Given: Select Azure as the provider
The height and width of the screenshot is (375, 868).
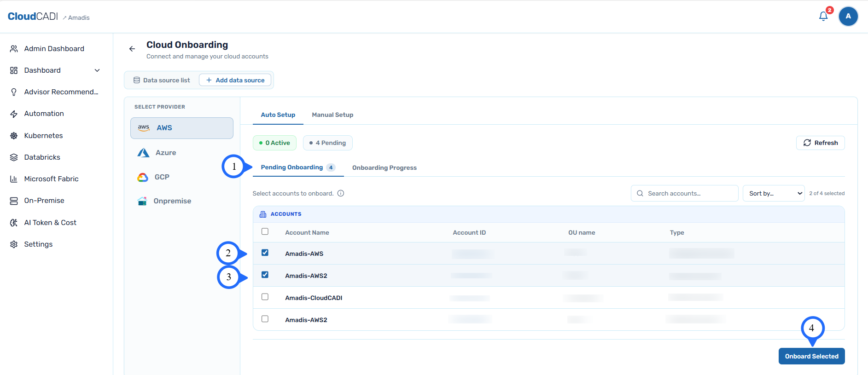Looking at the screenshot, I should tap(182, 153).
